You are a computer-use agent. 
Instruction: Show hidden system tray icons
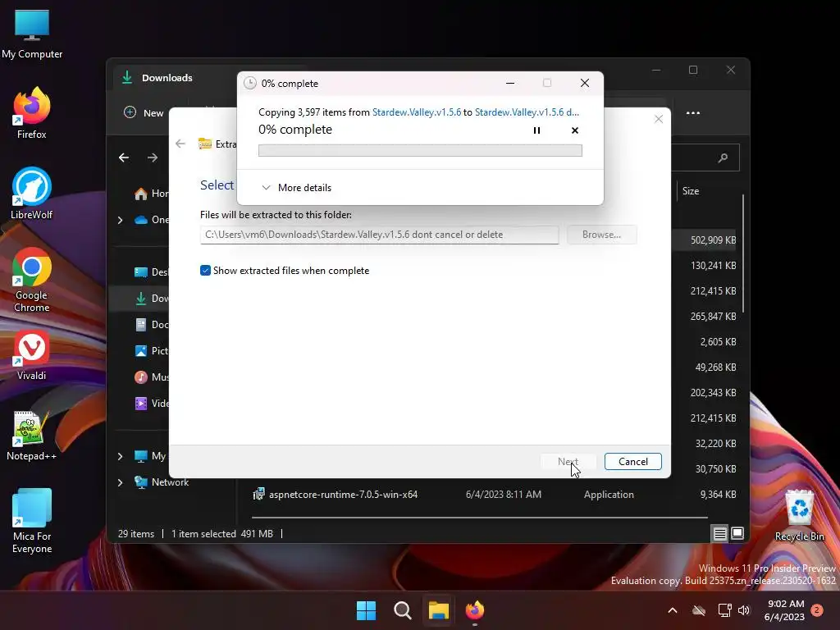click(x=673, y=610)
